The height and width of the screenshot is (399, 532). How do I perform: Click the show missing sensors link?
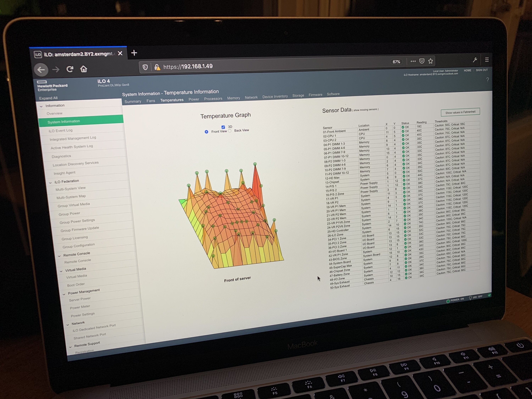point(365,110)
